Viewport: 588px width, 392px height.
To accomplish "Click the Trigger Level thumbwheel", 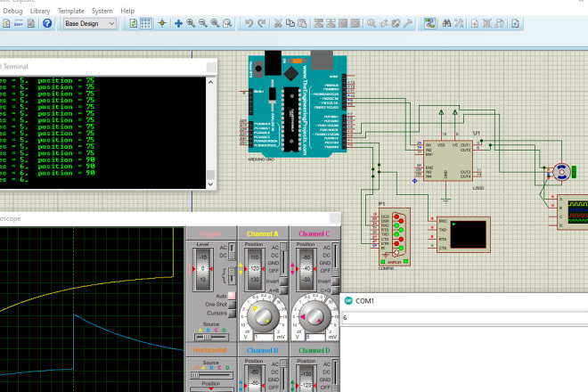I will pos(202,269).
